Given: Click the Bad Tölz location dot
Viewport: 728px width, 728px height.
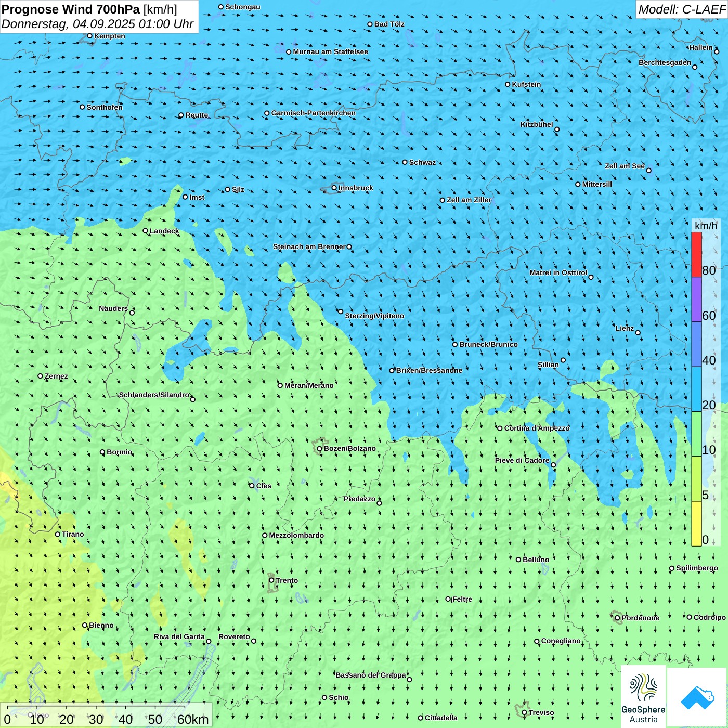Looking at the screenshot, I should (370, 24).
